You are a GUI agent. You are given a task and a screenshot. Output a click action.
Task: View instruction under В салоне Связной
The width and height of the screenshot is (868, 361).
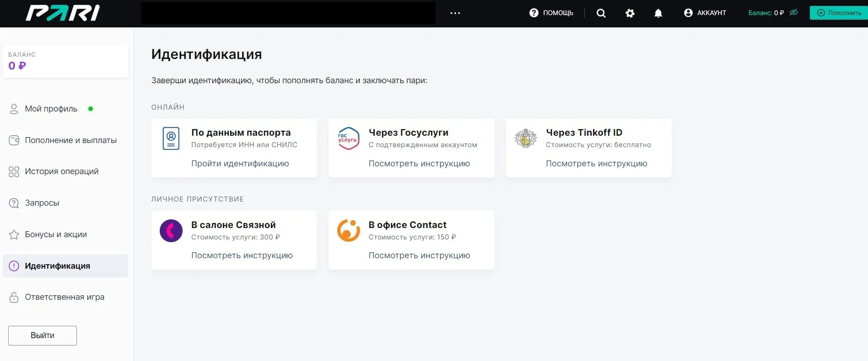tap(242, 255)
